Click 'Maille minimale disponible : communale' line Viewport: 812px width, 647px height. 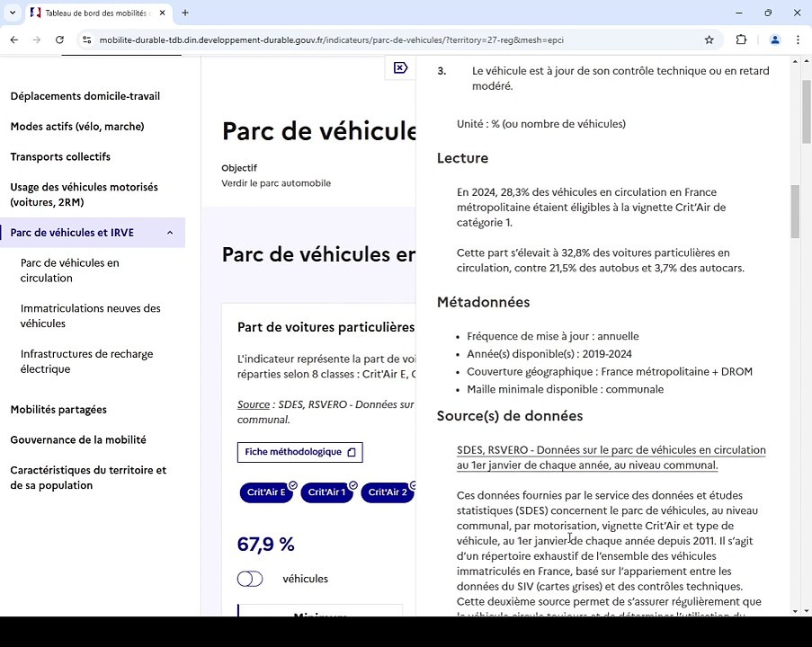[565, 389]
